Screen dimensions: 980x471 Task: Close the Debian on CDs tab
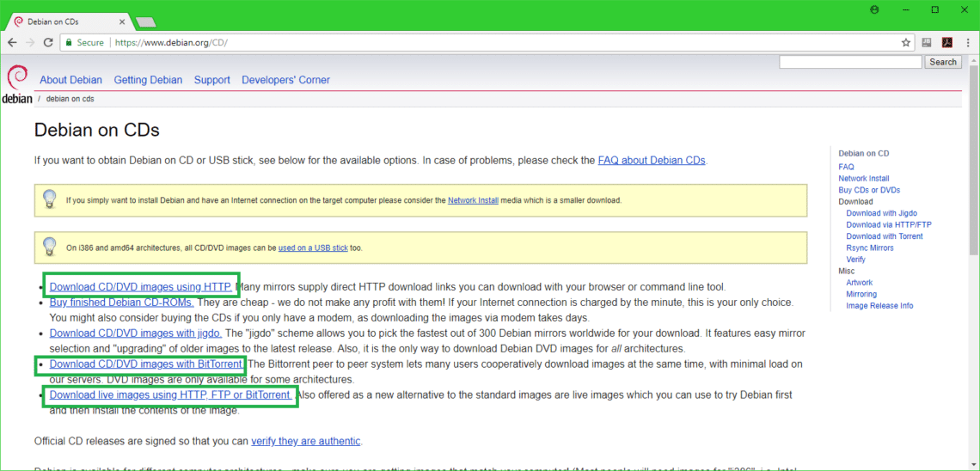pos(122,21)
